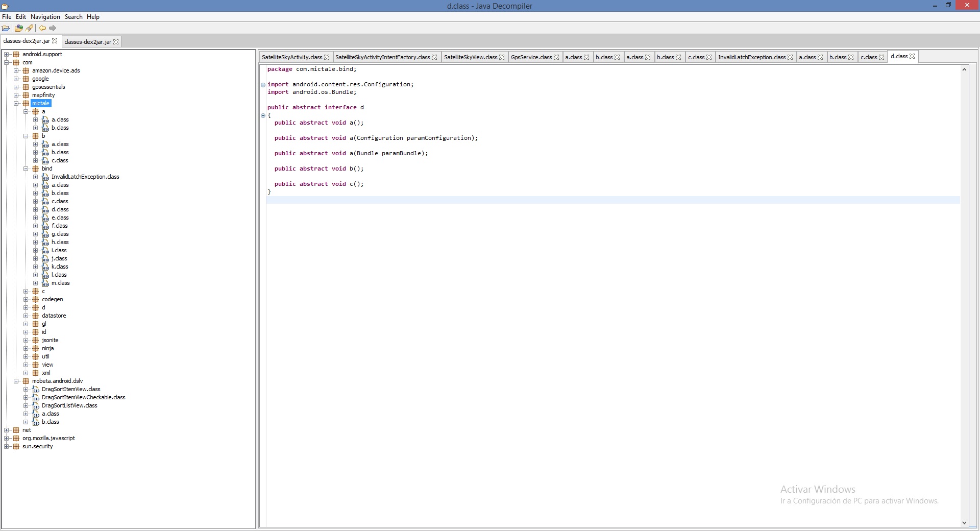This screenshot has height=531, width=980.
Task: Expand the k.class node in tree
Action: [36, 267]
